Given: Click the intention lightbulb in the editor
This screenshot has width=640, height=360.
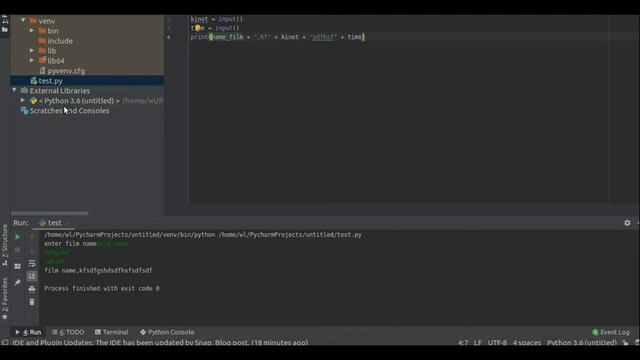Looking at the screenshot, I should tap(198, 28).
